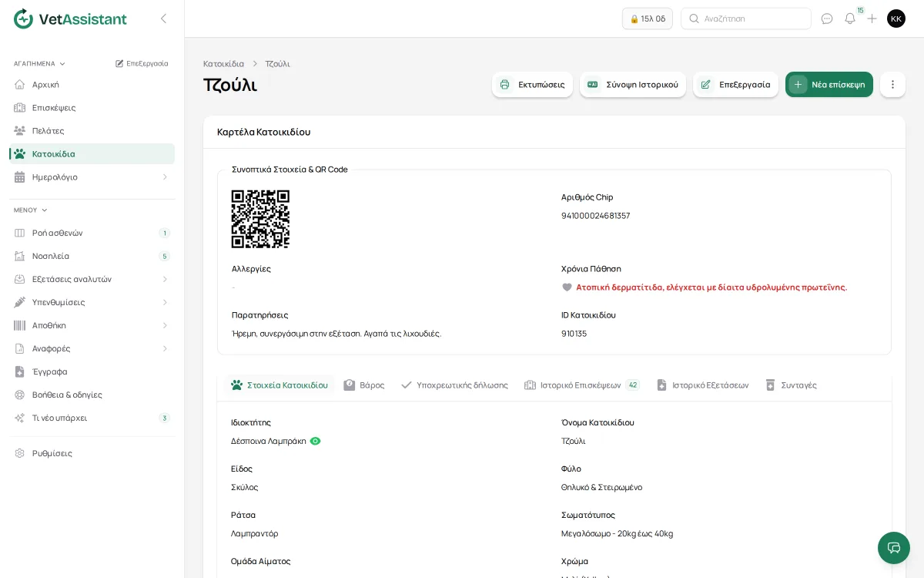This screenshot has height=578, width=924.
Task: Click the visits count badge 42
Action: [x=633, y=385]
